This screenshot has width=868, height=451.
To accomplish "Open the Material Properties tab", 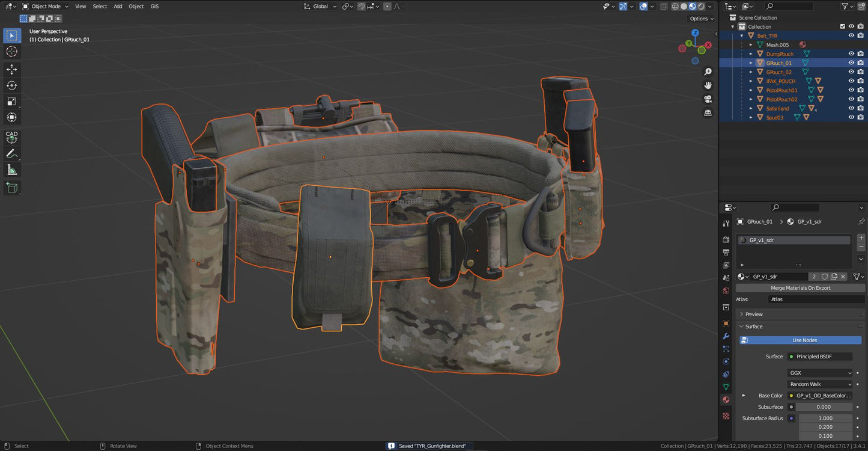I will coord(726,399).
